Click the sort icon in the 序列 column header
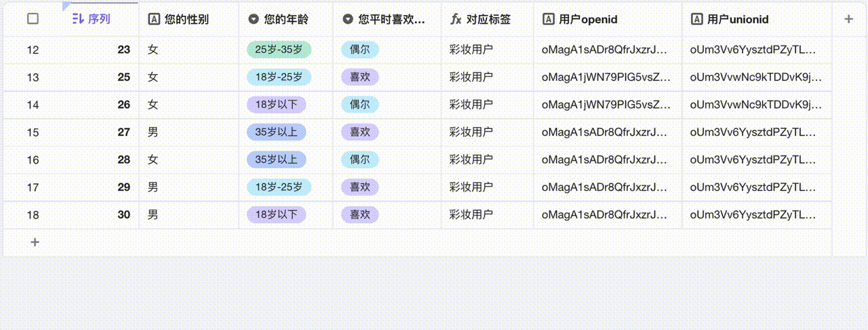Image resolution: width=868 pixels, height=330 pixels. tap(78, 19)
